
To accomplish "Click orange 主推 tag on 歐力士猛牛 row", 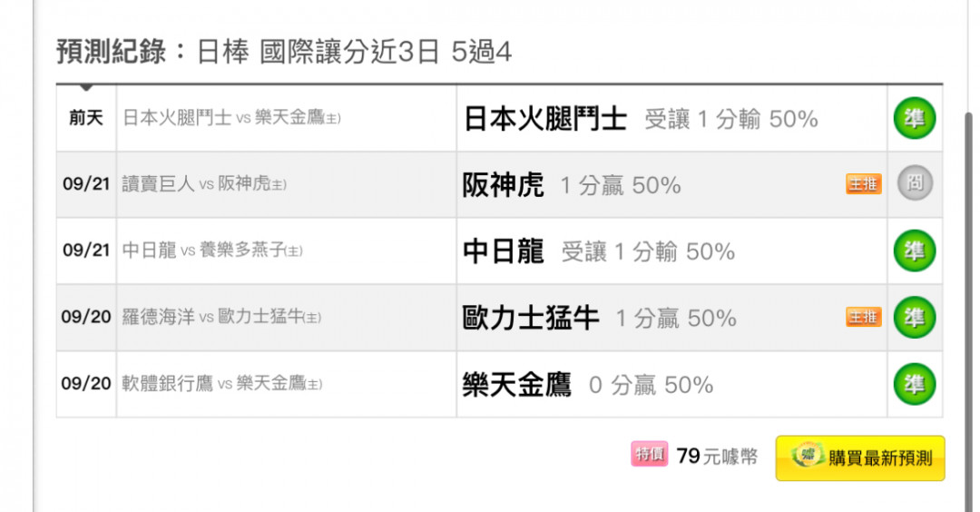I will point(864,317).
